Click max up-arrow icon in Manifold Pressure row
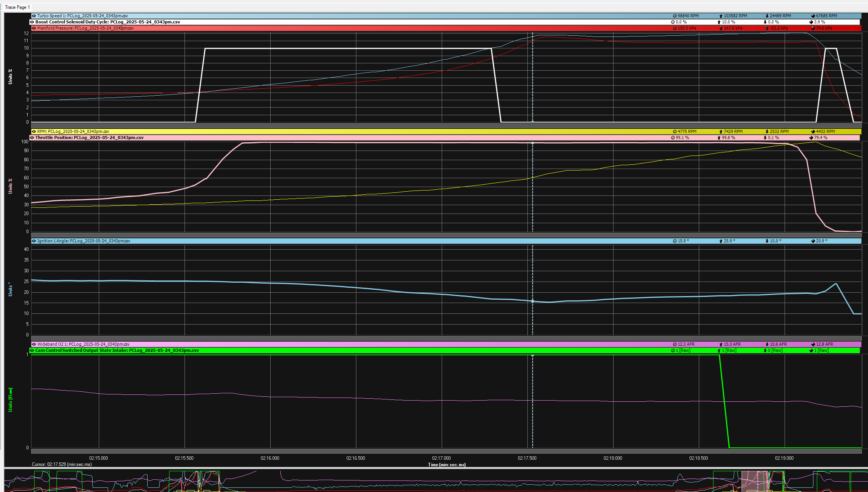This screenshot has height=492, width=868. point(721,28)
